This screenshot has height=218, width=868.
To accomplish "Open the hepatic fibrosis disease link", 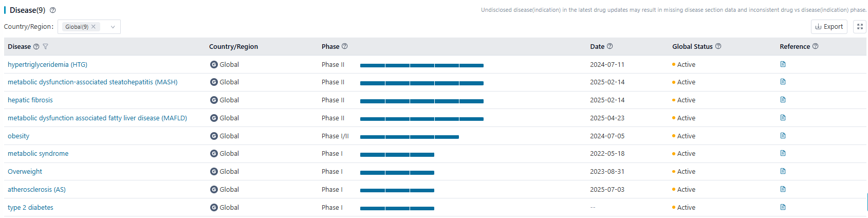I will point(30,100).
